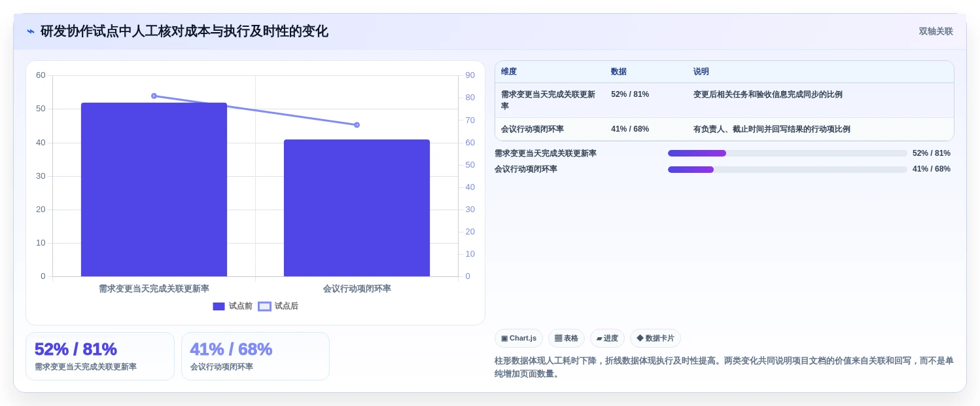The image size is (980, 406).
Task: Click the progress bar for 需求变更当天完成关联更新率
Action: 788,153
